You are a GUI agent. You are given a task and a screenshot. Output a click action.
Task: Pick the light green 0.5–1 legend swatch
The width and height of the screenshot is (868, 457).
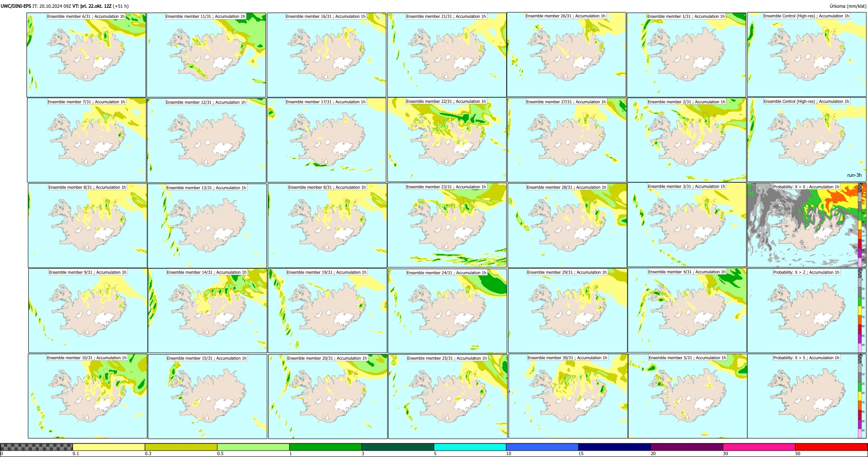pyautogui.click(x=253, y=447)
